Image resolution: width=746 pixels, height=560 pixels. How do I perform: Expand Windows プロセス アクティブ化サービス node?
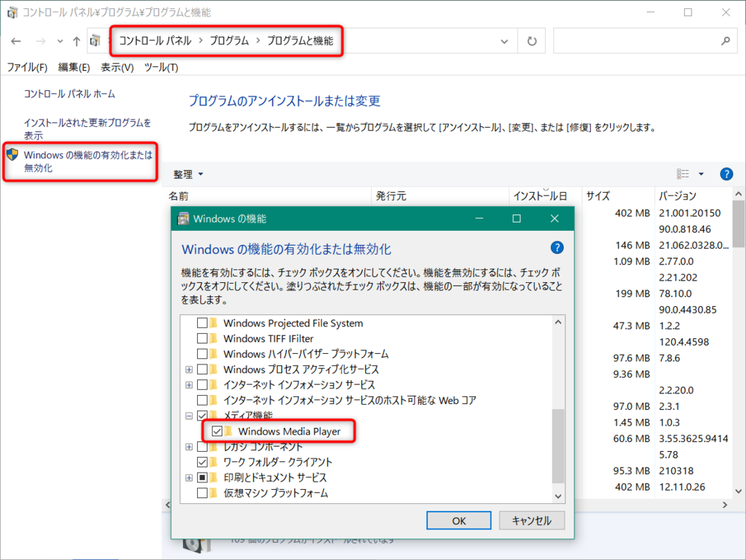pyautogui.click(x=189, y=370)
